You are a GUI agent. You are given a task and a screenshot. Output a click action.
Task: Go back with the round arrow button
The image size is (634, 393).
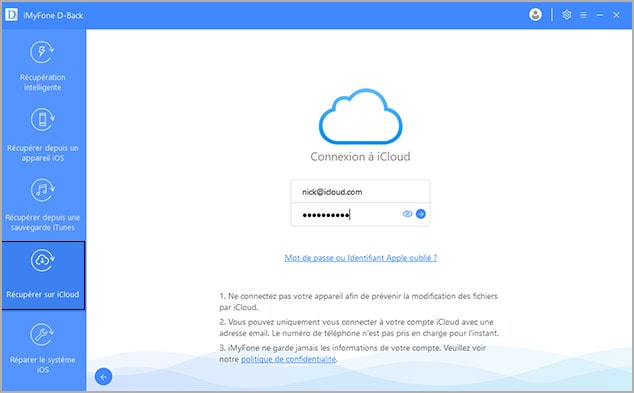tap(104, 377)
